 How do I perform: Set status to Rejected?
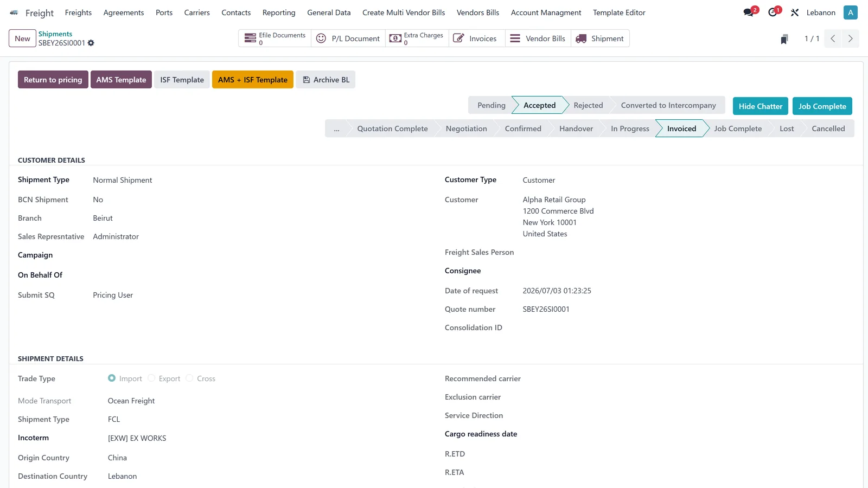click(588, 105)
